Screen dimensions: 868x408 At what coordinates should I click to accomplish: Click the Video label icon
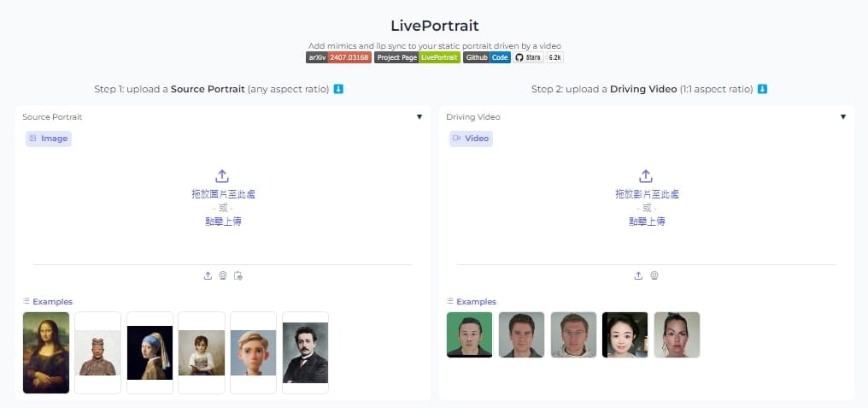[457, 138]
